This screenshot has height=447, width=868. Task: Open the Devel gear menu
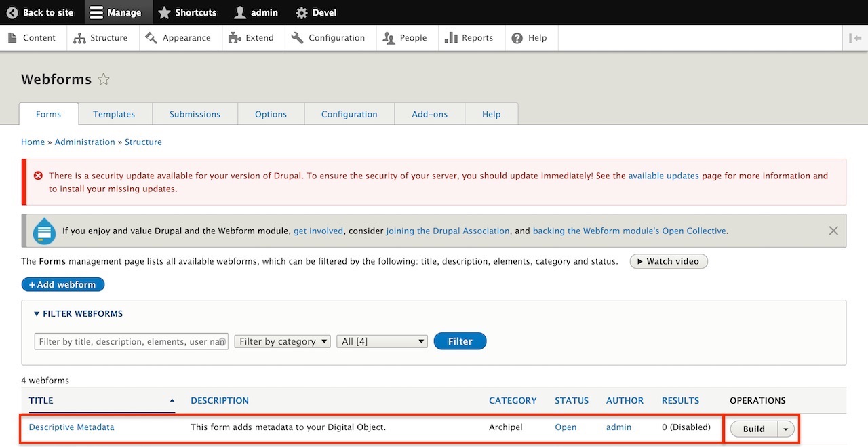pyautogui.click(x=316, y=12)
